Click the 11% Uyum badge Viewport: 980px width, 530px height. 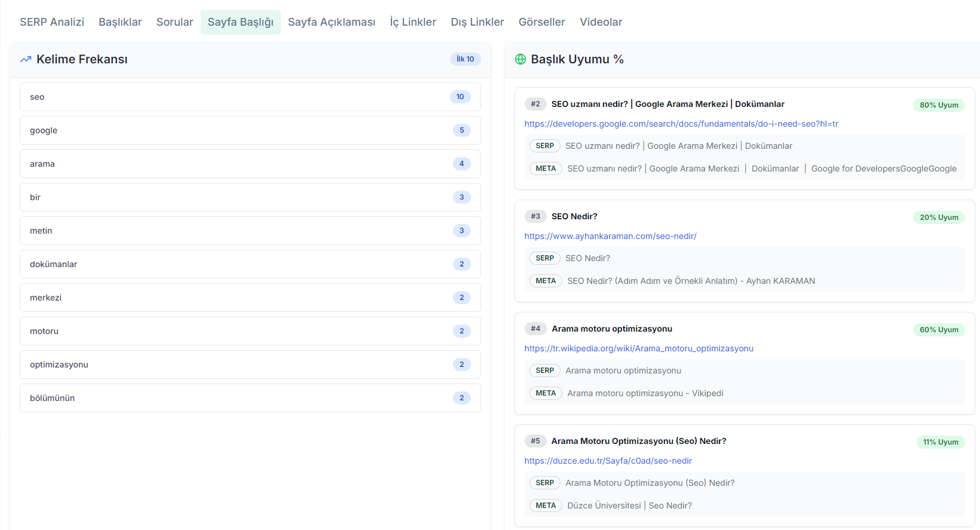[941, 442]
